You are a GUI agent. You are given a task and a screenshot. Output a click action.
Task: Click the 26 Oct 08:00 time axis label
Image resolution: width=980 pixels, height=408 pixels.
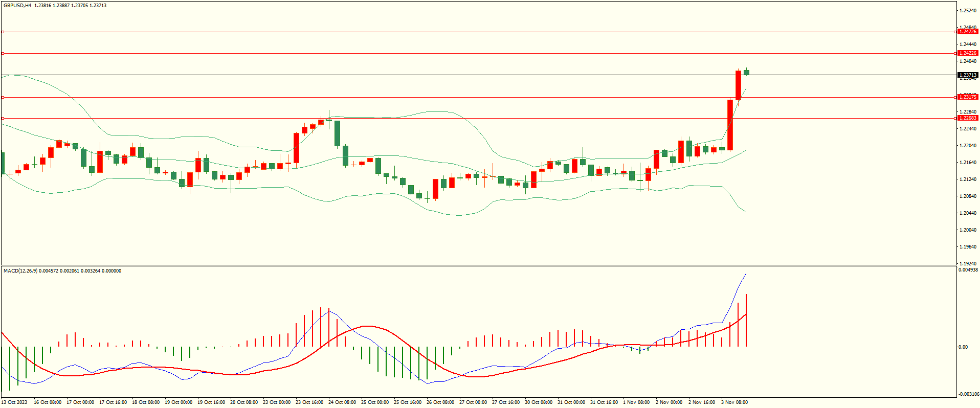[x=440, y=402]
